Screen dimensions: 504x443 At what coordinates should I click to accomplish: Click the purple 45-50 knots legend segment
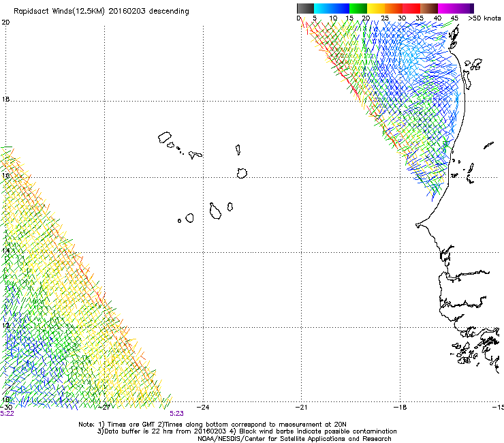pos(464,8)
